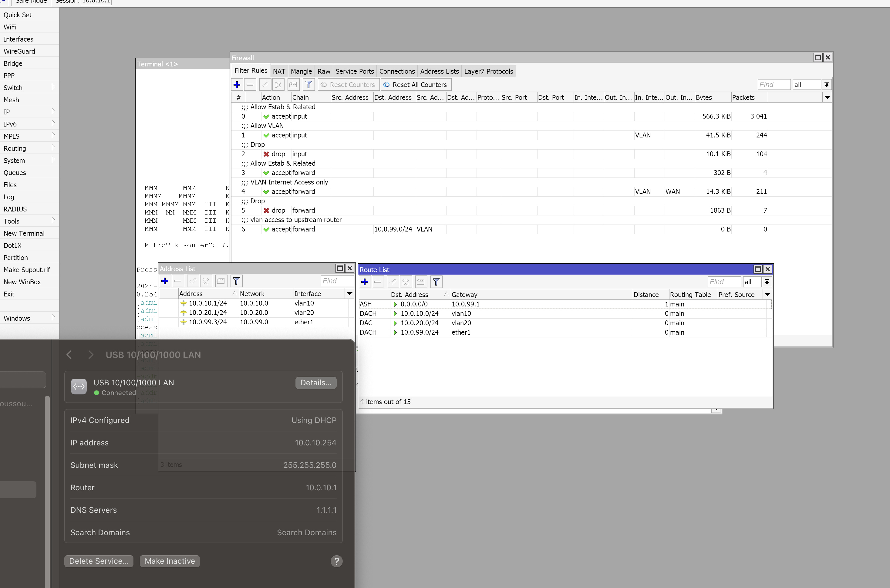Toggle the Safe Mode button
The image size is (890, 588).
click(31, 2)
